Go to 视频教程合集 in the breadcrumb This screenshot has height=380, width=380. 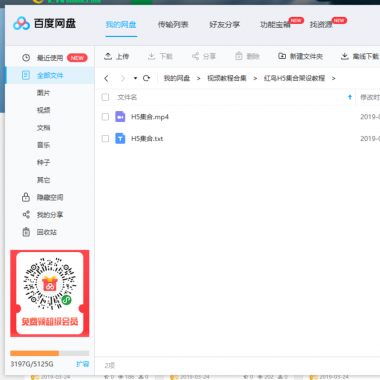click(227, 78)
